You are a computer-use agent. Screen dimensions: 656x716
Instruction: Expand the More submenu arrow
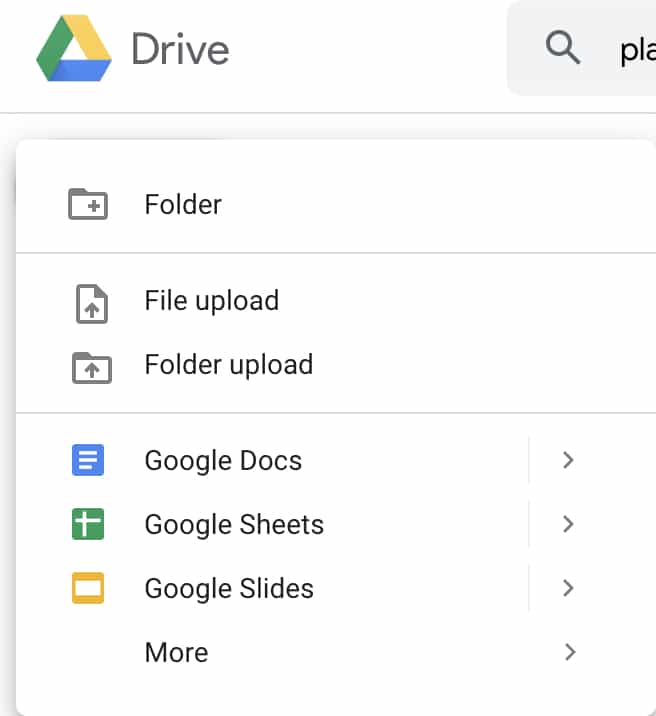click(x=569, y=652)
